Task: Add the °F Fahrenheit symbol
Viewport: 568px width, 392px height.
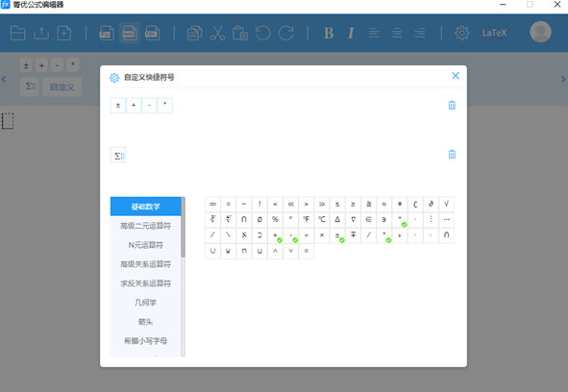Action: (307, 220)
